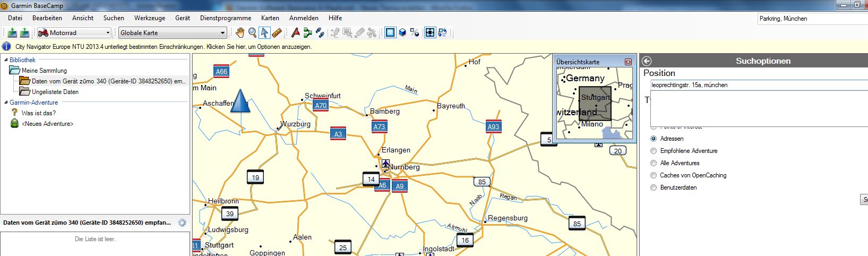
Task: Select the Alle Adventures radio button
Action: (x=654, y=163)
